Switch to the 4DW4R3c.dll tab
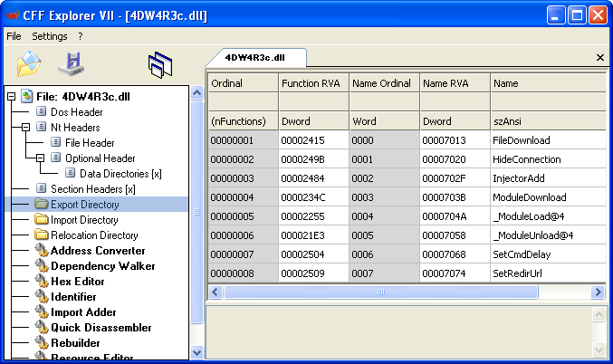Viewport: 613px width, 364px height. [x=254, y=57]
